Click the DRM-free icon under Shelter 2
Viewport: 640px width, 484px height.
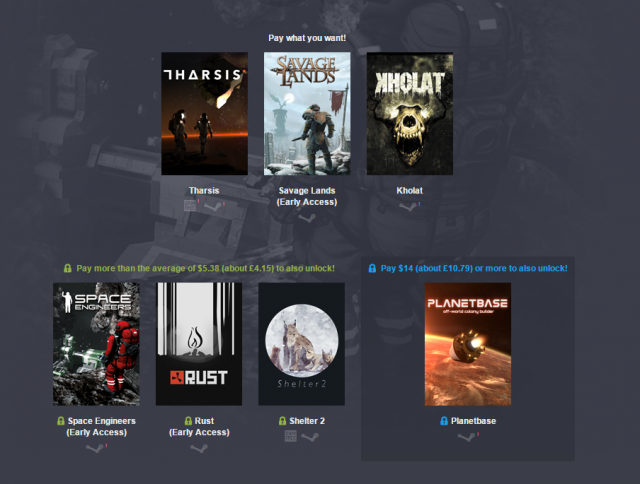point(290,436)
